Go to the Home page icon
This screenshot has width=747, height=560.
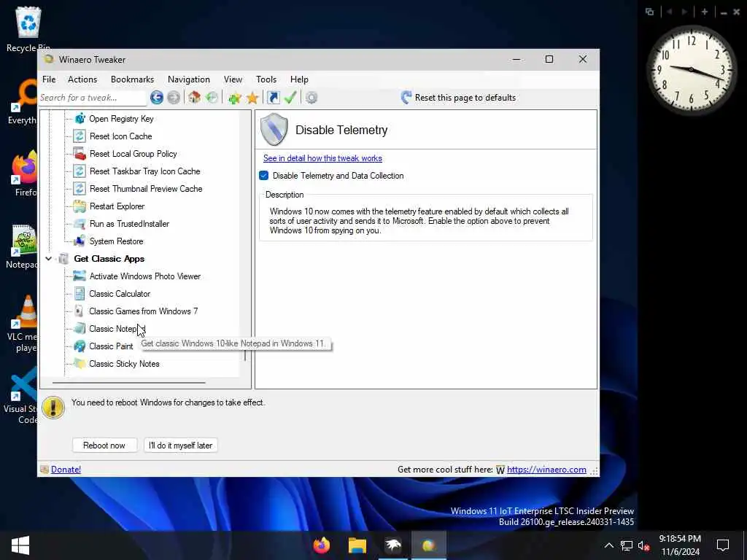click(194, 98)
